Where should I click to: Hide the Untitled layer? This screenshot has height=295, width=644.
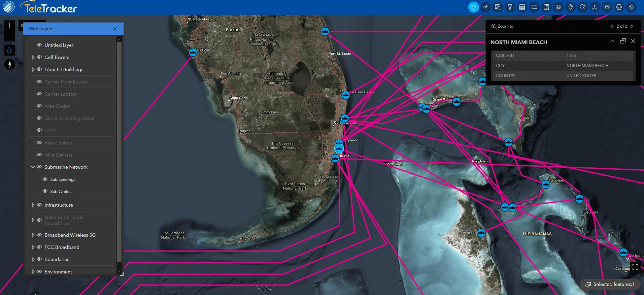point(39,45)
